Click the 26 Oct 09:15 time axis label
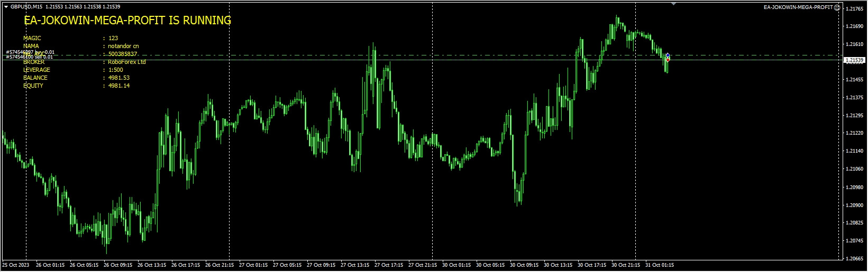The height and width of the screenshot is (272, 868). (x=118, y=265)
